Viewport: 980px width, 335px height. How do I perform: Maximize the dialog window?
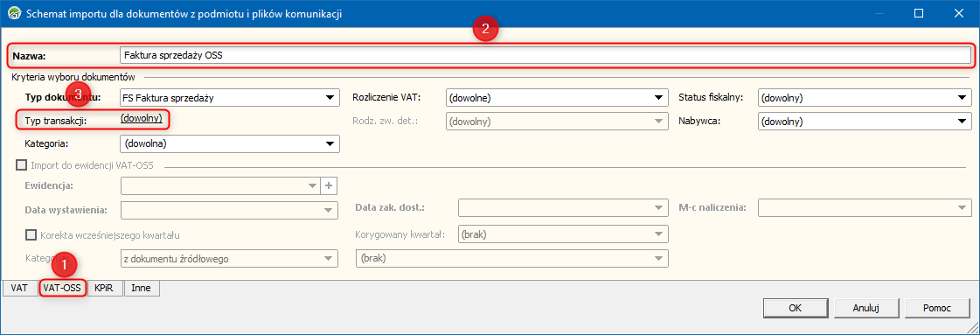[x=919, y=13]
